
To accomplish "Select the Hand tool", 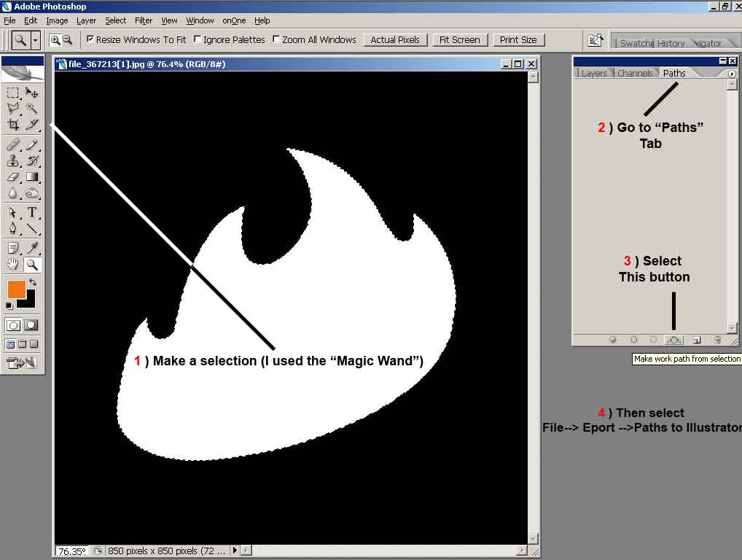I will [13, 265].
